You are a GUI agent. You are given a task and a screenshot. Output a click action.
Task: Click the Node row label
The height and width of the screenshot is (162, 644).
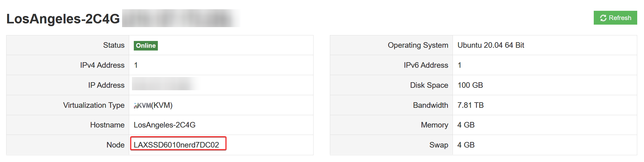coord(115,145)
